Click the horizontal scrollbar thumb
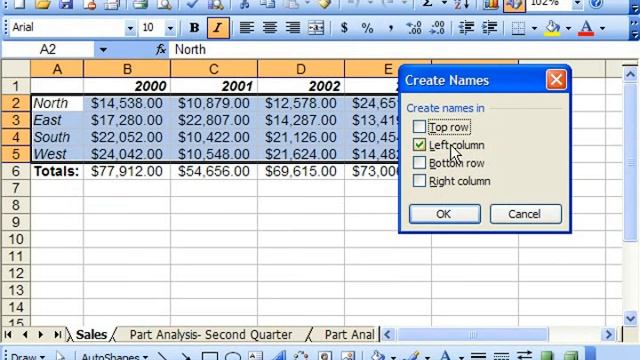This screenshot has height=360, width=640. [473, 335]
